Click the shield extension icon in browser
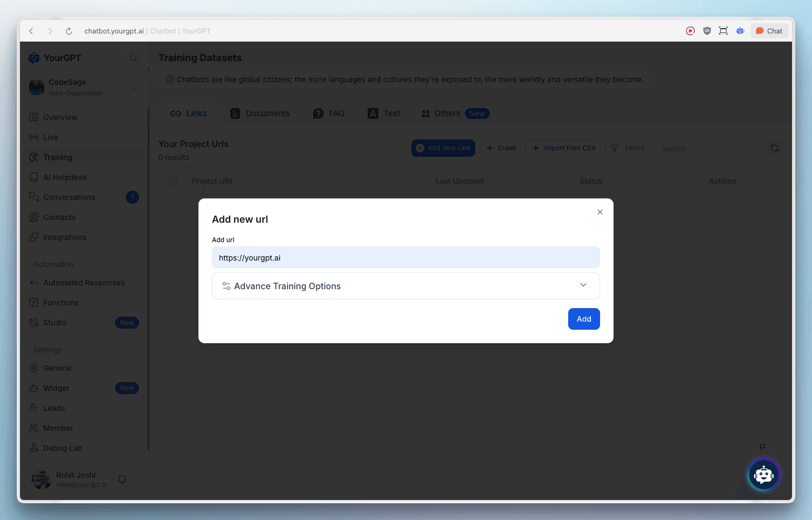 click(x=707, y=31)
